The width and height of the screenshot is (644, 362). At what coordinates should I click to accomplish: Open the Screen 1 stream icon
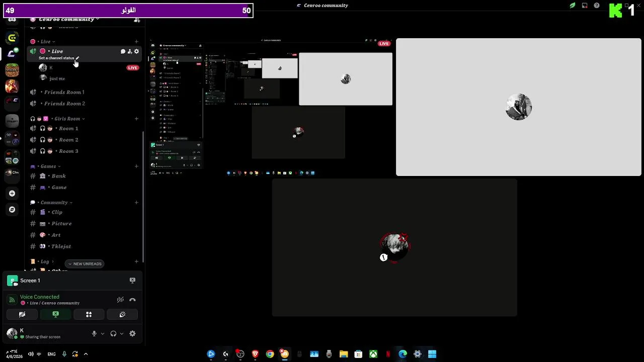pos(13,281)
